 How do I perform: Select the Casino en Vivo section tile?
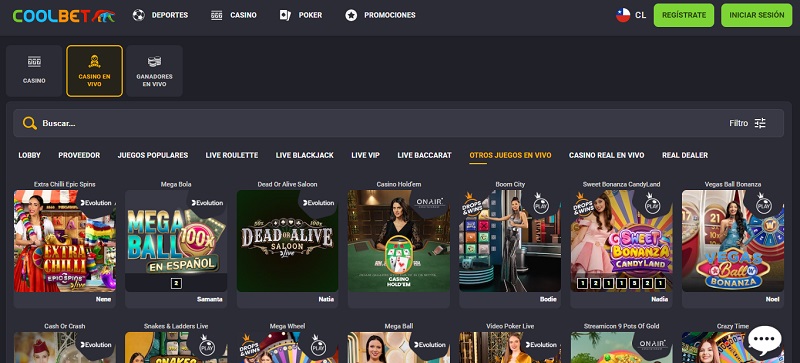point(94,71)
